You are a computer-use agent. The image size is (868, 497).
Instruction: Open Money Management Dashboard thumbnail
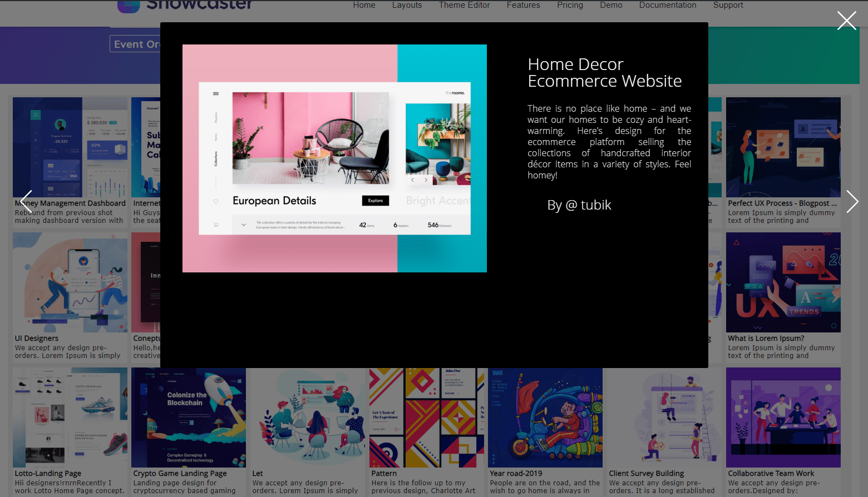(x=70, y=147)
